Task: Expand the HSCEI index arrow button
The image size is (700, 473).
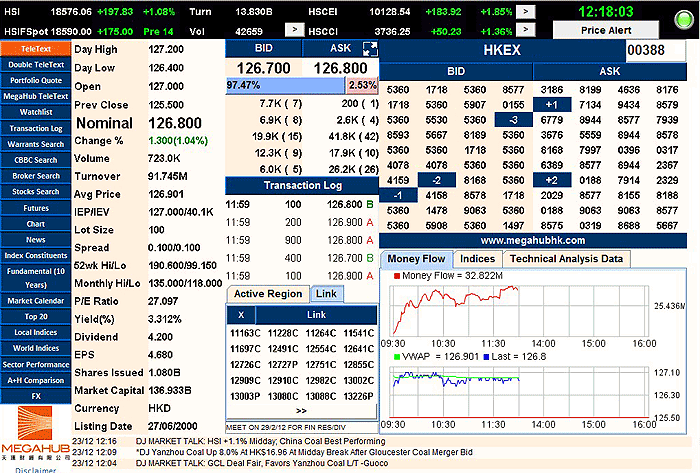Action: coord(526,10)
